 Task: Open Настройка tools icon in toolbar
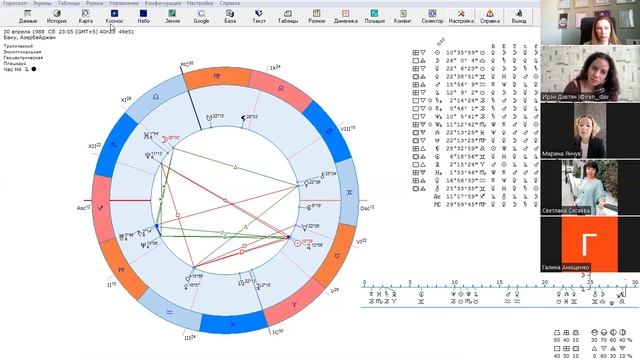[461, 16]
